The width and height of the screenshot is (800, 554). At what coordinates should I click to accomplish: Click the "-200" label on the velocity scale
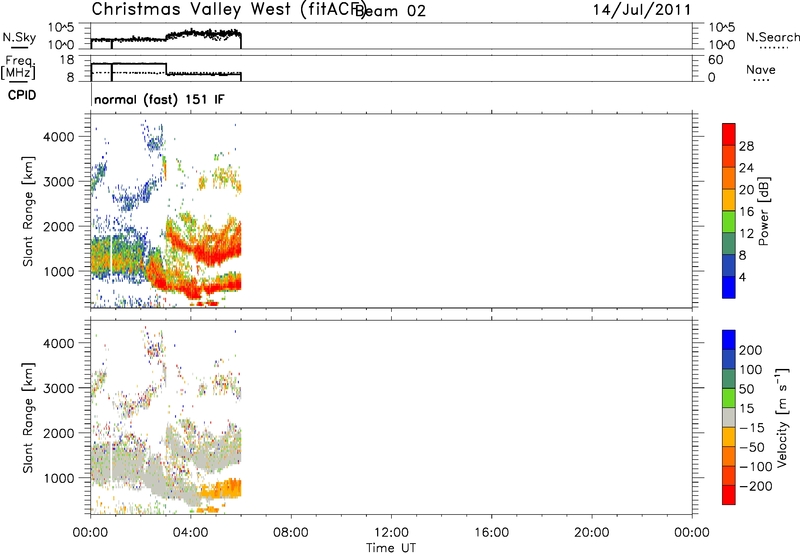coord(755,486)
